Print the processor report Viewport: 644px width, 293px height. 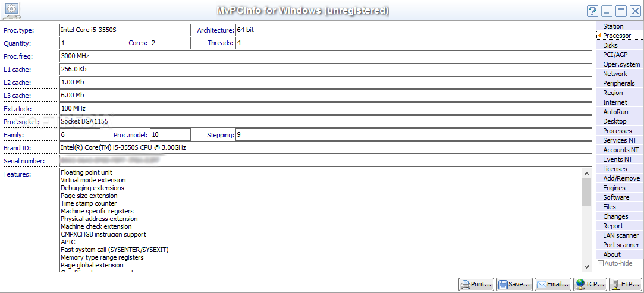pos(476,284)
